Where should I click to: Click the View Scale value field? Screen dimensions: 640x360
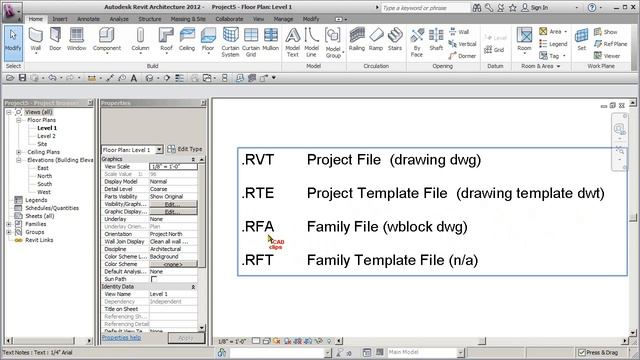(x=173, y=167)
